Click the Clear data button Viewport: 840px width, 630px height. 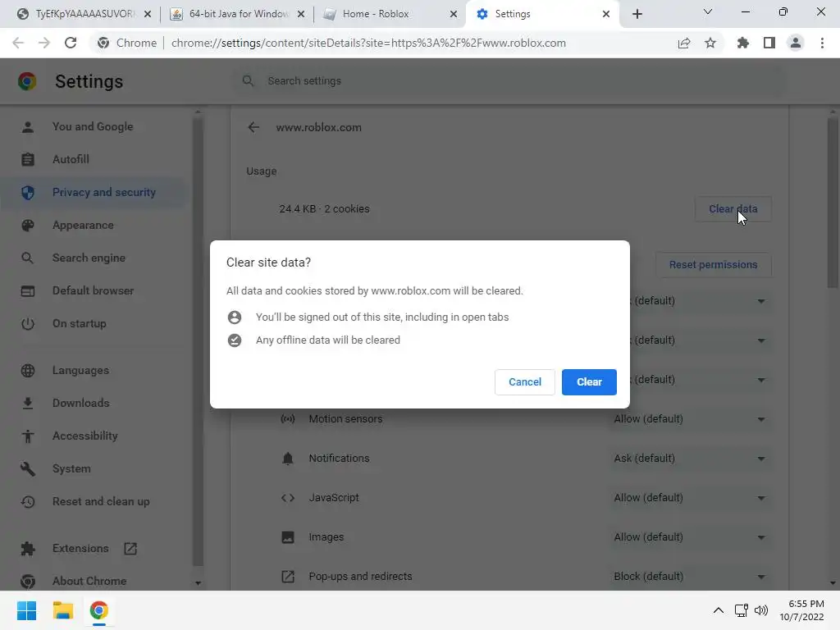pyautogui.click(x=733, y=209)
